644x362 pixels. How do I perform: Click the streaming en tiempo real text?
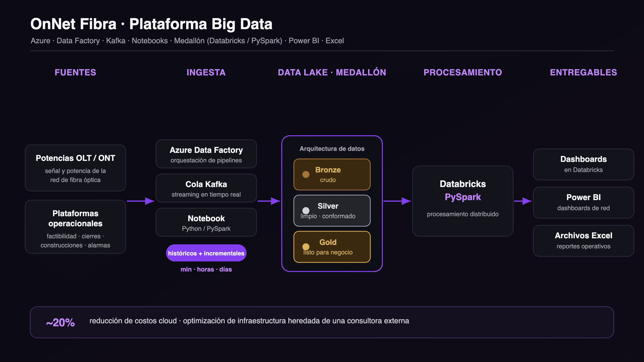[x=206, y=195]
